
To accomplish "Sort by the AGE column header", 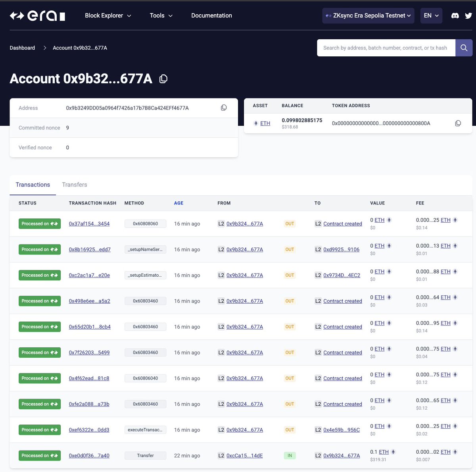I will tap(178, 203).
